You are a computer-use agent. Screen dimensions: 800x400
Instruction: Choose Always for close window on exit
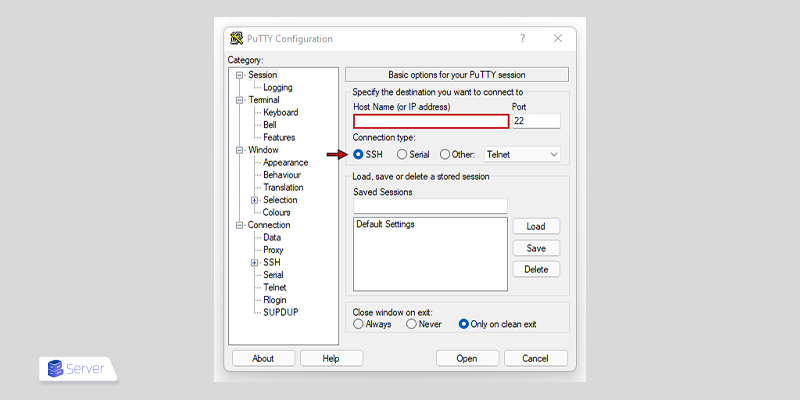coord(358,324)
